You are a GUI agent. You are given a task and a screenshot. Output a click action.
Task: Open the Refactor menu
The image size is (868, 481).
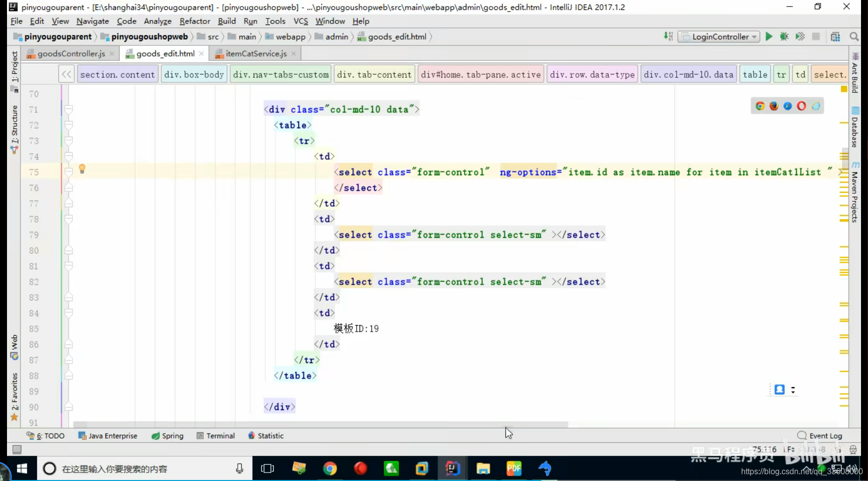pos(195,21)
